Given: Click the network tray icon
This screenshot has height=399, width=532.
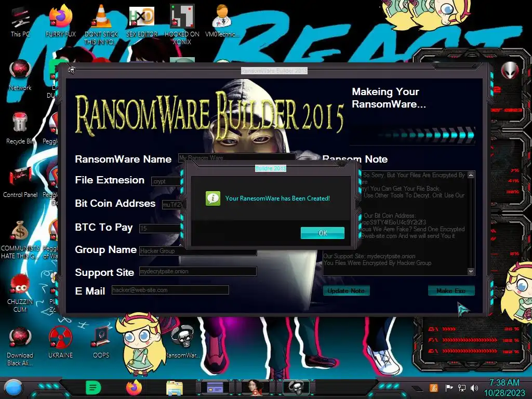Looking at the screenshot, I should click(462, 388).
